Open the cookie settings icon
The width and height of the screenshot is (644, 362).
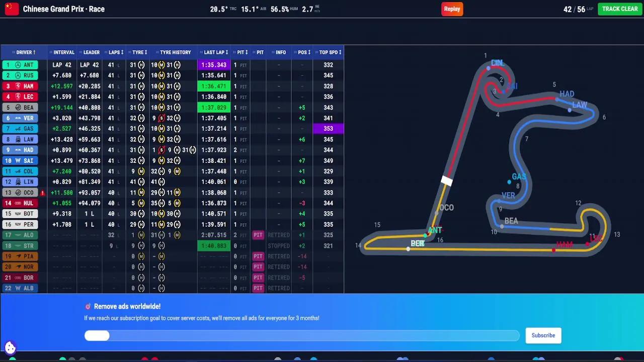pyautogui.click(x=10, y=347)
